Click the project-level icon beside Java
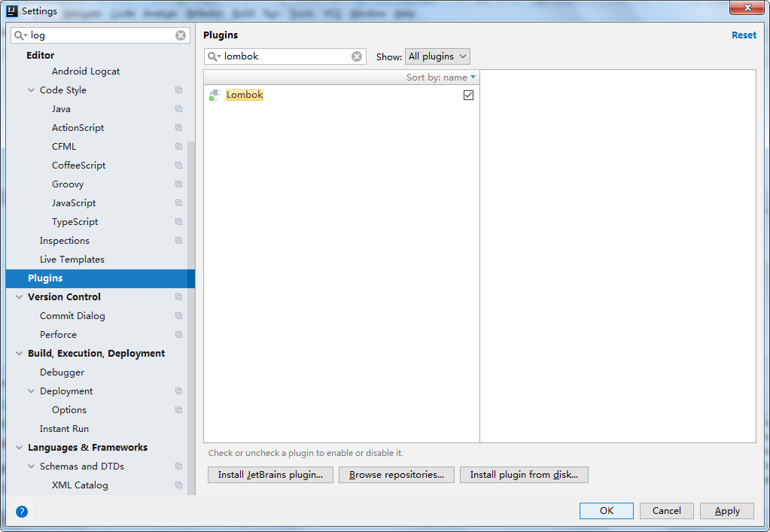The width and height of the screenshot is (770, 532). point(178,109)
